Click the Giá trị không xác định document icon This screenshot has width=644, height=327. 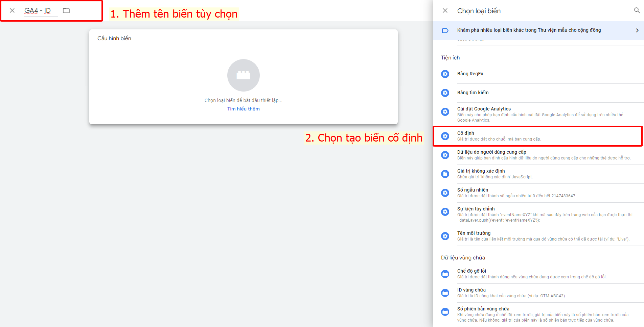click(x=445, y=174)
